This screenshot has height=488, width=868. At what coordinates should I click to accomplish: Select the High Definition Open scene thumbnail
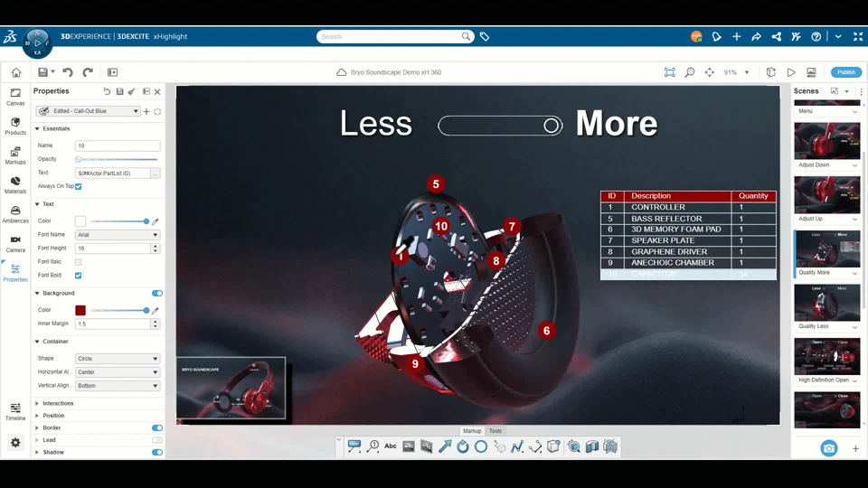click(827, 357)
